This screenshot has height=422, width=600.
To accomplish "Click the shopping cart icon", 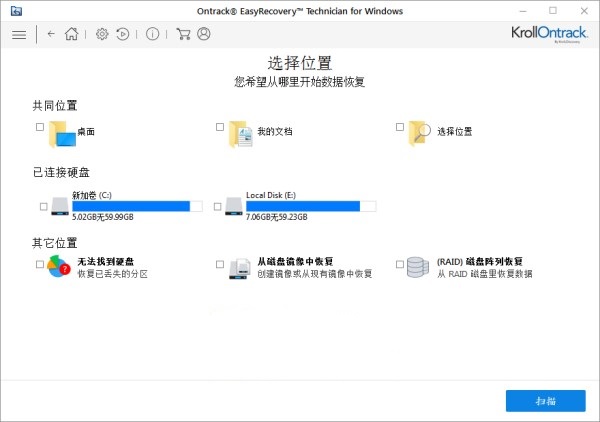I will [183, 34].
